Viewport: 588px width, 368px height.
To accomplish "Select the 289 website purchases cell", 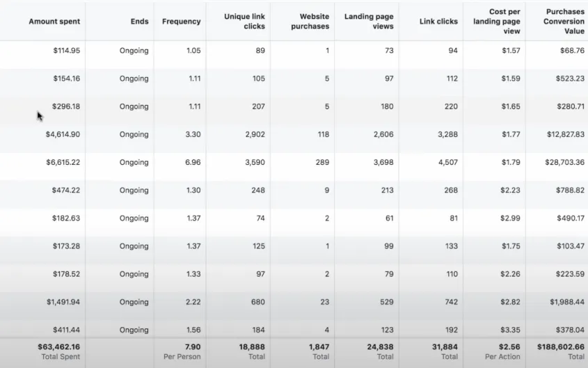I will [x=322, y=162].
